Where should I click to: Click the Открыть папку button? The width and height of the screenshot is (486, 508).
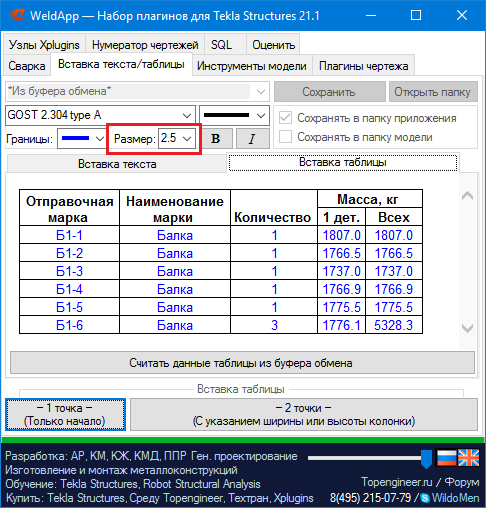click(433, 92)
